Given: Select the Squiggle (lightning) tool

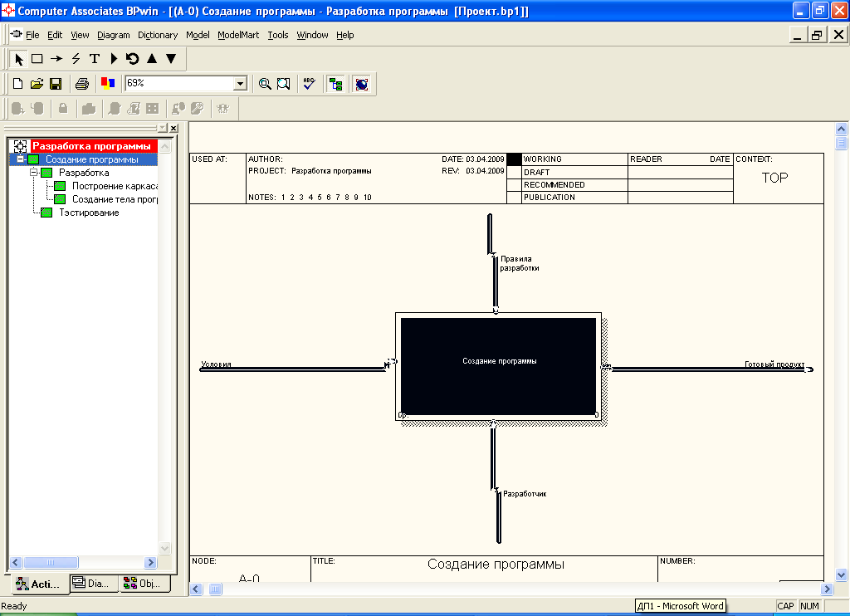Looking at the screenshot, I should [76, 59].
